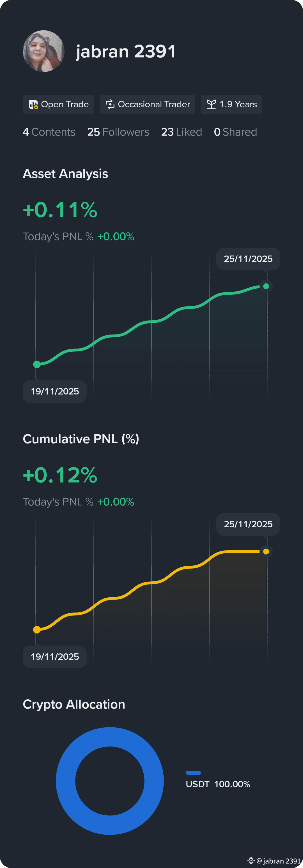The width and height of the screenshot is (303, 868).
Task: Click the Open Trade badge icon
Action: (x=33, y=105)
